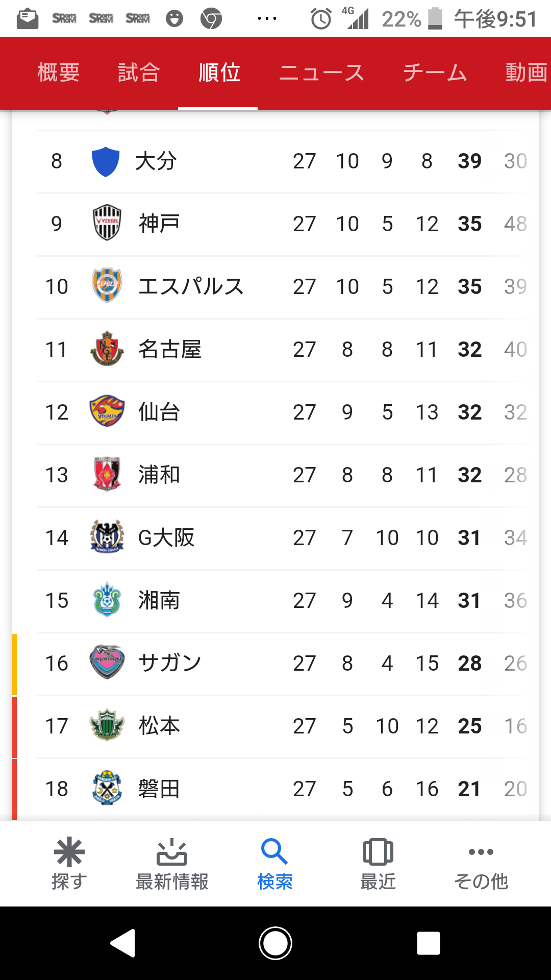Select the 概要 tab

[x=59, y=72]
